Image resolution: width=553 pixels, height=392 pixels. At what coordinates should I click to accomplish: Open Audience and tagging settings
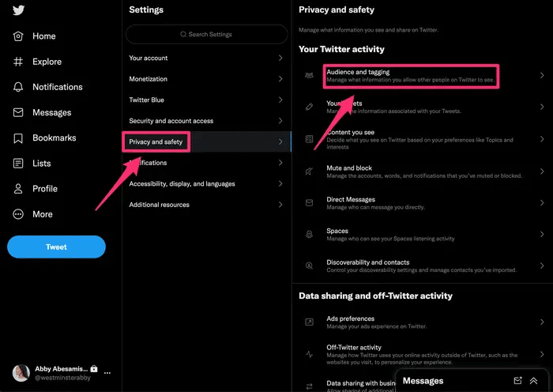click(423, 75)
